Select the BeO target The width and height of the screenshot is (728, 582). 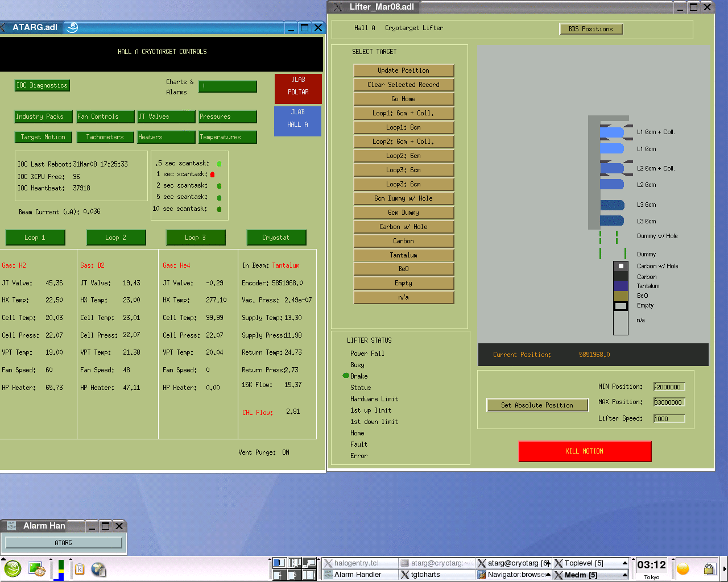(x=404, y=269)
